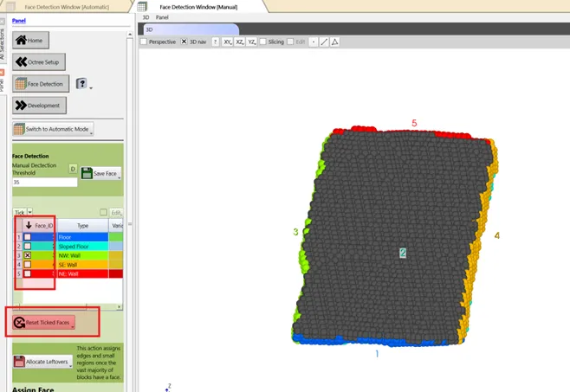Set view to XY plane
Image resolution: width=570 pixels, height=392 pixels.
tap(228, 42)
